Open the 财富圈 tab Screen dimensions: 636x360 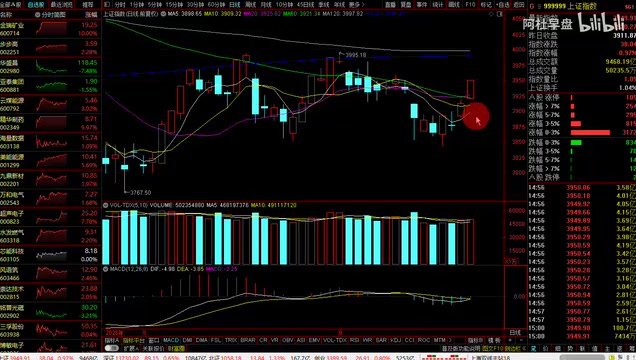point(176,348)
